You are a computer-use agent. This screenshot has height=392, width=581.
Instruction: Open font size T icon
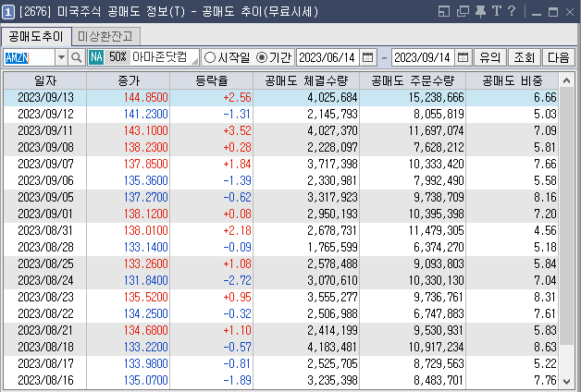pos(497,11)
